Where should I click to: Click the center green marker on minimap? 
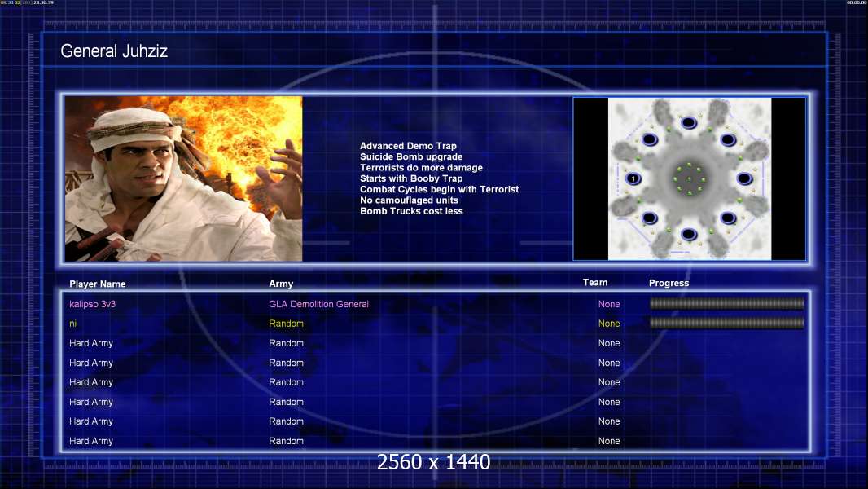point(689,179)
